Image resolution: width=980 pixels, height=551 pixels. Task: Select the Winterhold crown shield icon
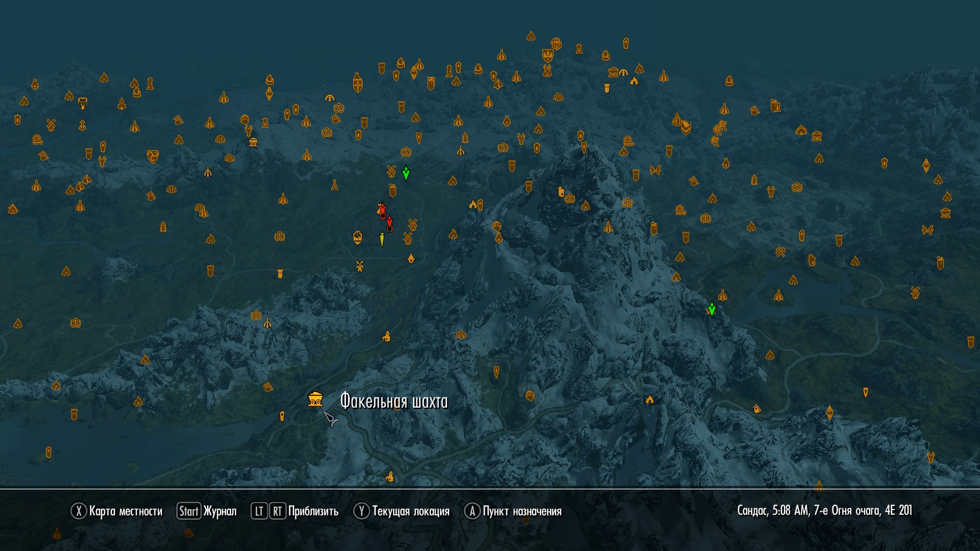tap(547, 55)
